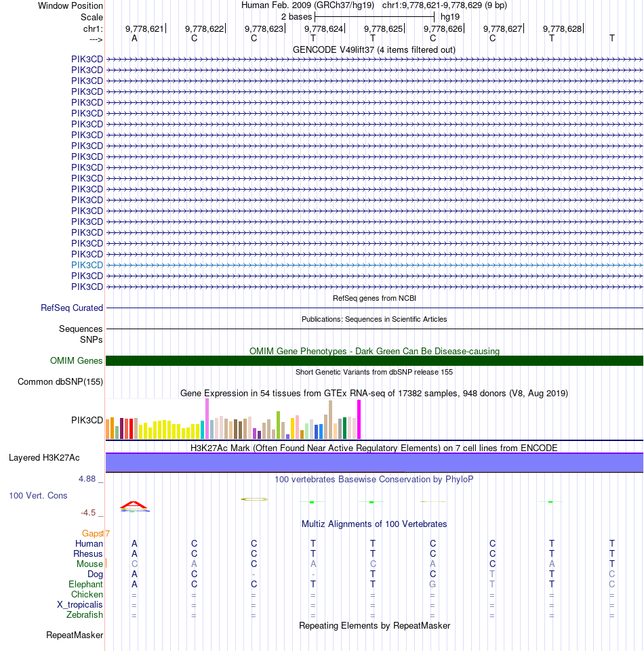Click the tall magenta bar ending GTEx chart
Screen dimensions: 644x651
pos(359,419)
